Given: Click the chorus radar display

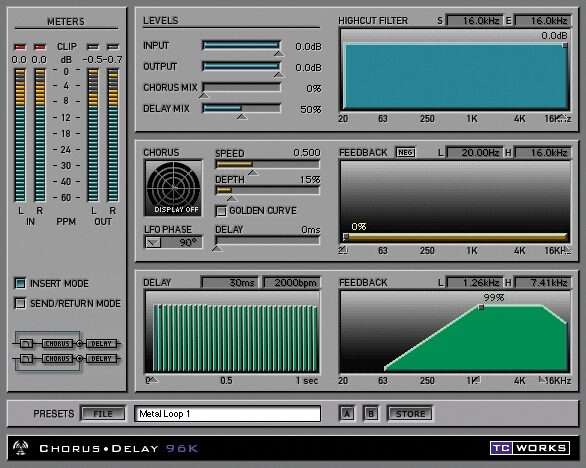Looking at the screenshot, I should coord(173,188).
